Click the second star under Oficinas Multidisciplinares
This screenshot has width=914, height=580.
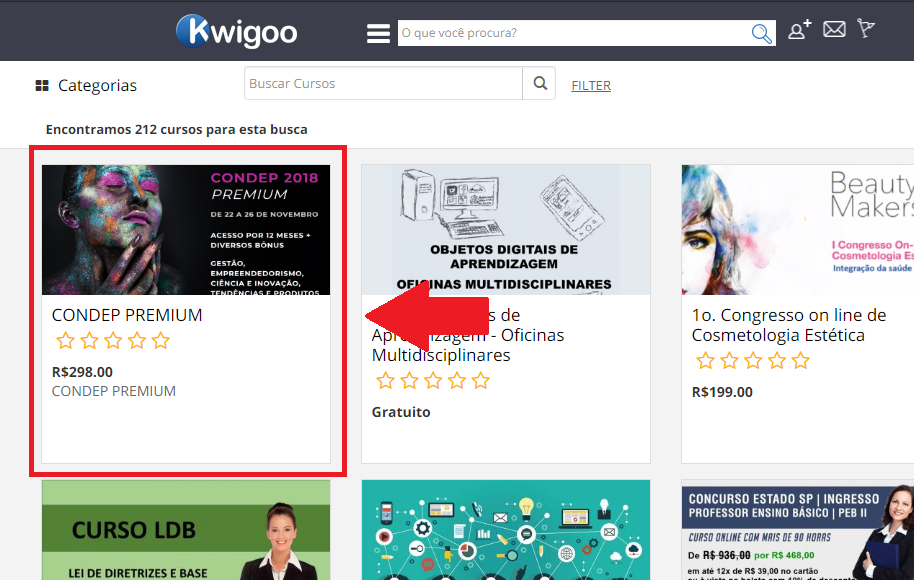coord(409,381)
